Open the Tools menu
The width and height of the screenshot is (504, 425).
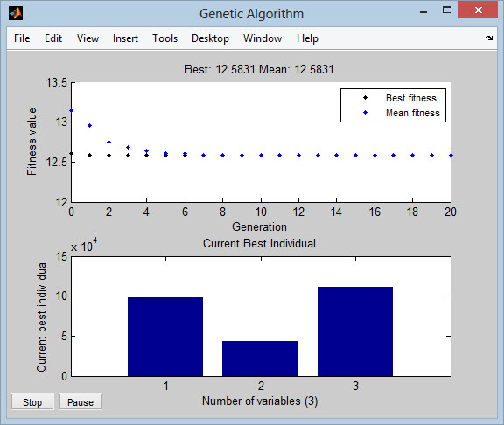(x=164, y=38)
